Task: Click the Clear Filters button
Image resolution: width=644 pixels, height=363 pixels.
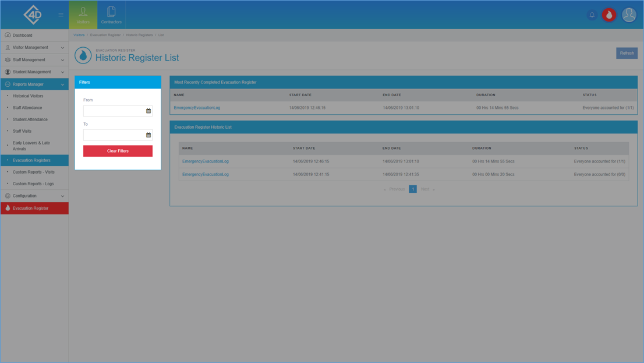Action: (118, 151)
